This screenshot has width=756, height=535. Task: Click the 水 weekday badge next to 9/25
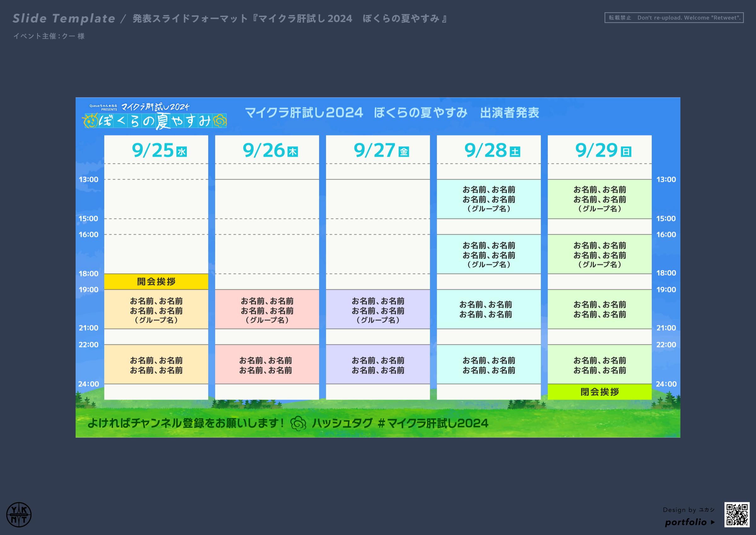pyautogui.click(x=181, y=152)
